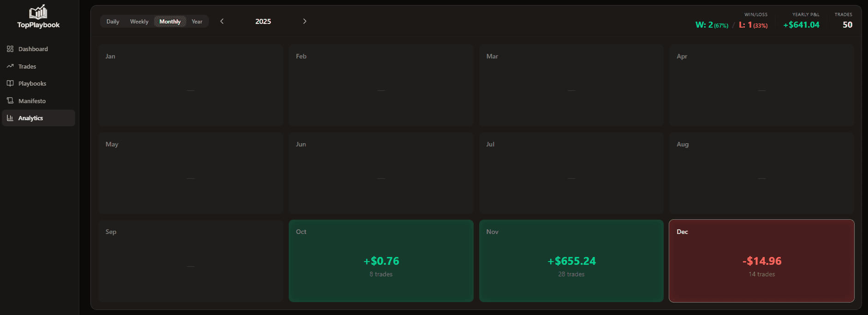Click the empty January month card

[190, 85]
